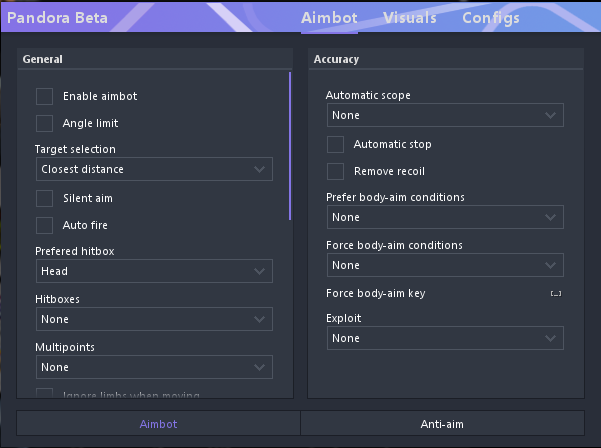Click the General section header

[43, 59]
